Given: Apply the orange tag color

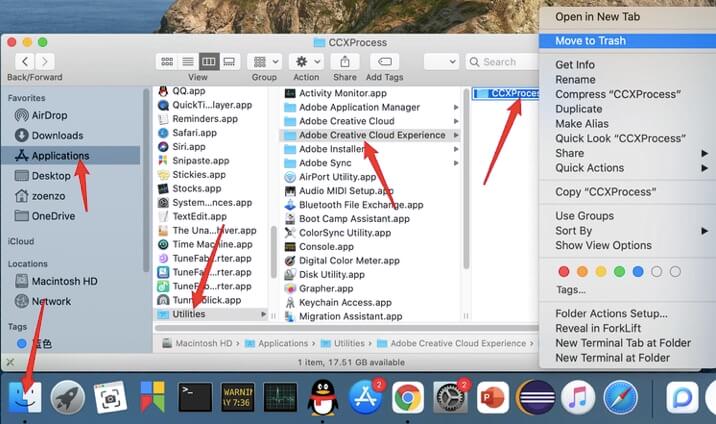Looking at the screenshot, I should pos(582,272).
